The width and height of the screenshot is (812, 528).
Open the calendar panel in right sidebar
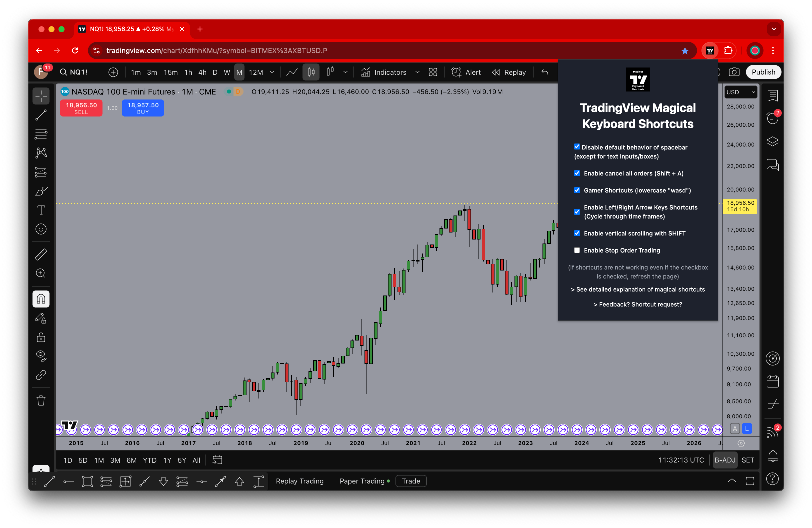pos(772,381)
